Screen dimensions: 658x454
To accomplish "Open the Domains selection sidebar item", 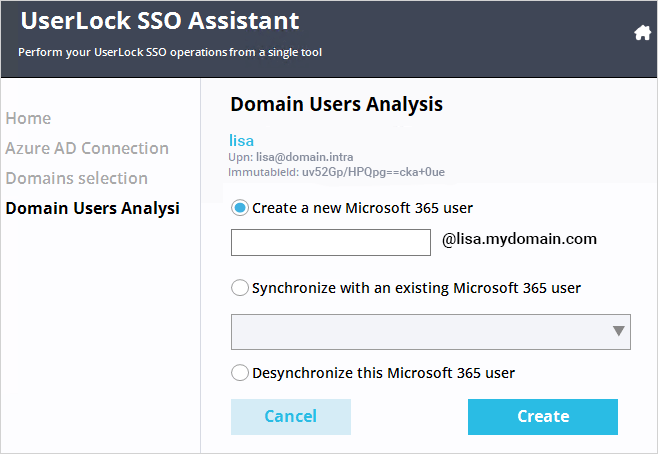I will [76, 178].
